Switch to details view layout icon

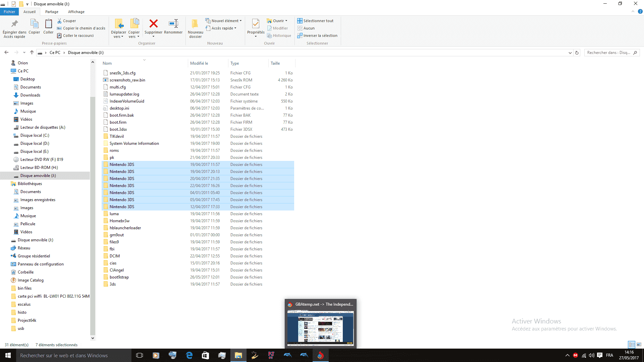(632, 345)
